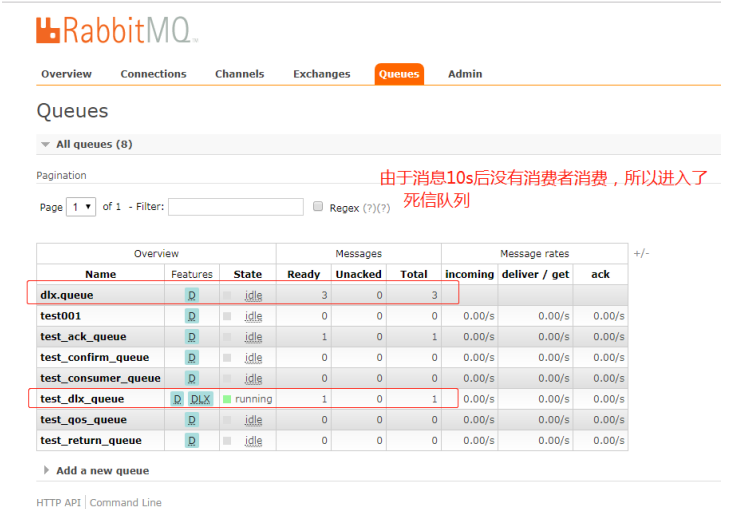Viewport: 753px width, 509px height.
Task: Switch to the Connections tab
Action: tap(153, 74)
